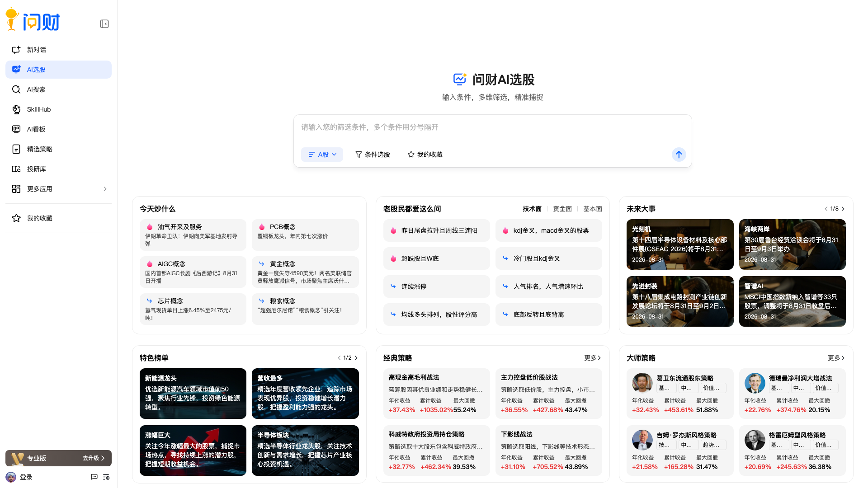Click the 登录 link
This screenshot has width=868, height=488.
(26, 477)
